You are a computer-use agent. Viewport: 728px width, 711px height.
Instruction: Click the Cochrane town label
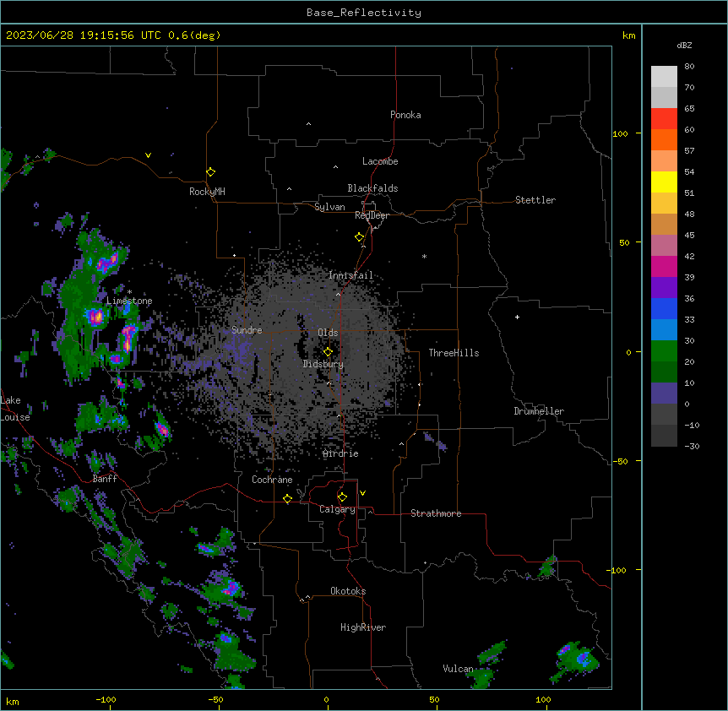[x=272, y=480]
